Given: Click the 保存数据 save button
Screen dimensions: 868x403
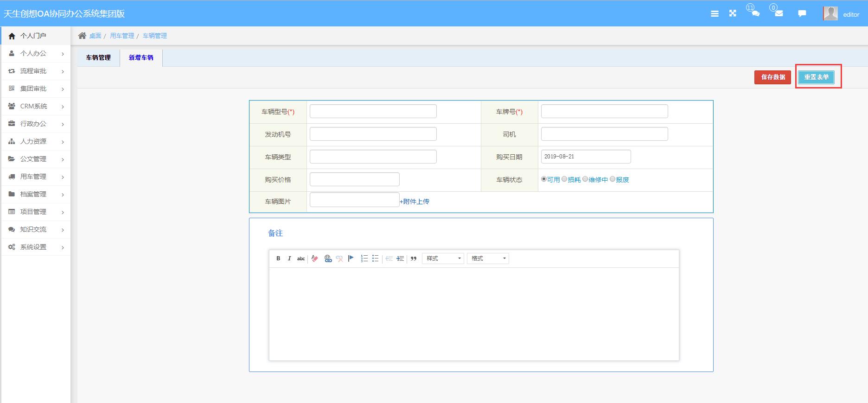Looking at the screenshot, I should tap(772, 77).
